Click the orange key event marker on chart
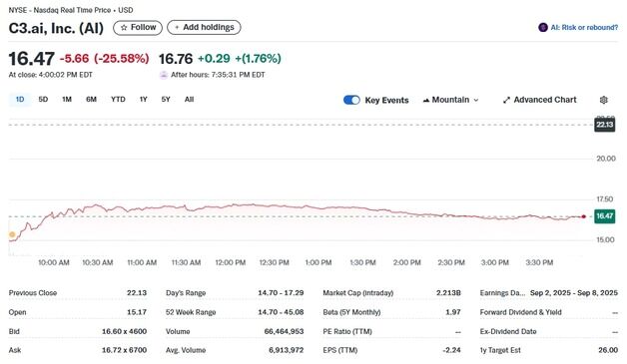Viewport: 627px width, 364px height. (x=12, y=234)
